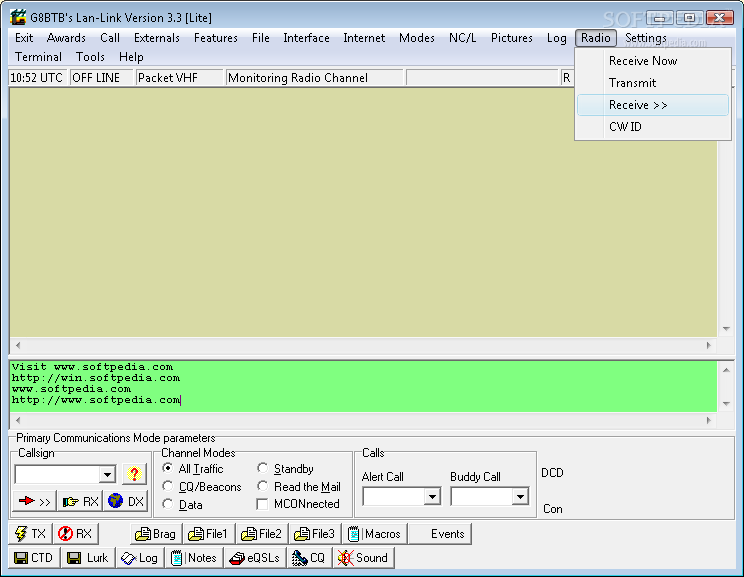Open the Tools menu
This screenshot has width=744, height=577.
point(90,57)
